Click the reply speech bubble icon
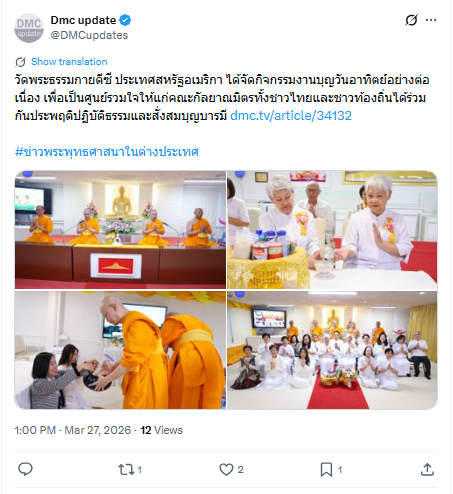The width and height of the screenshot is (453, 494). (25, 469)
